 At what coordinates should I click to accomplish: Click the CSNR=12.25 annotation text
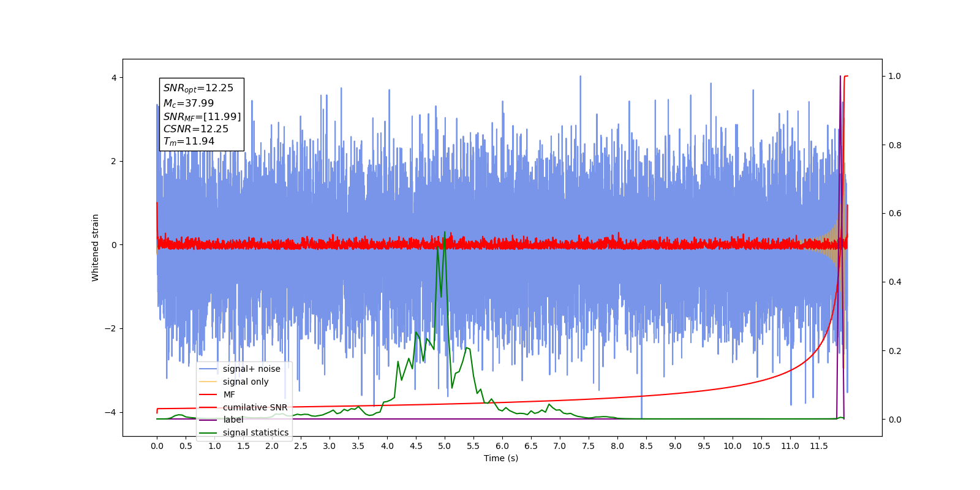coord(196,129)
